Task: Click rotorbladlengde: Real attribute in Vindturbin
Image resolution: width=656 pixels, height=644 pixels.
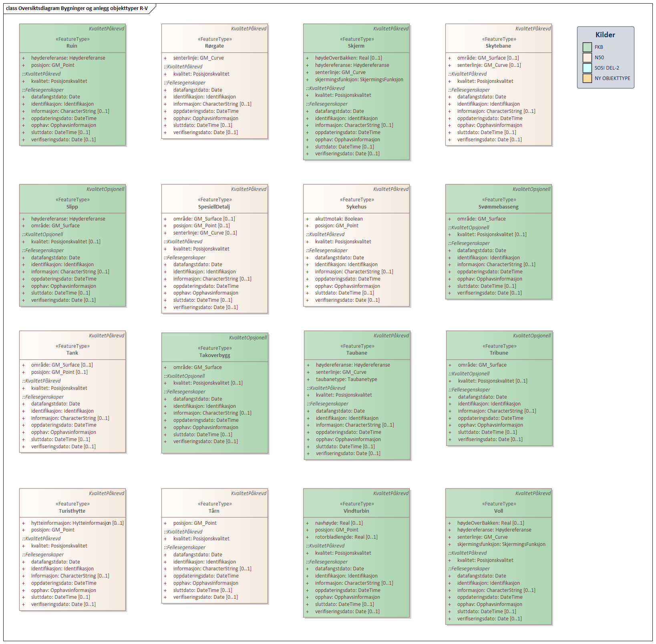Action: point(346,537)
